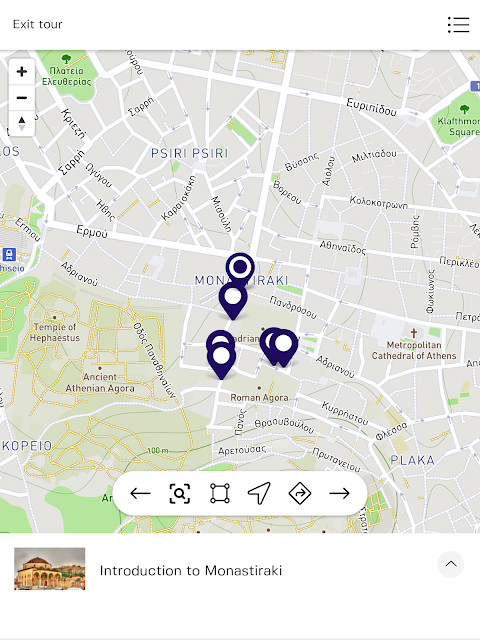This screenshot has width=480, height=640.
Task: Open the Introduction to Monastiraki thumbnail
Action: (x=49, y=569)
